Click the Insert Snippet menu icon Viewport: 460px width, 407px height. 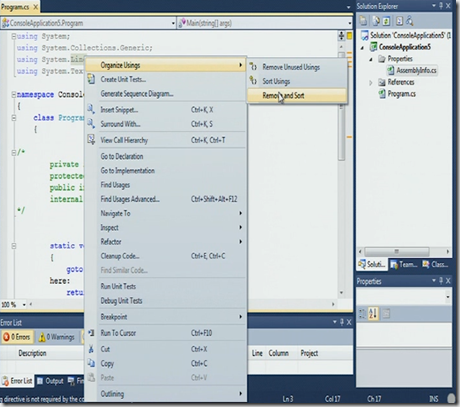[x=91, y=109]
